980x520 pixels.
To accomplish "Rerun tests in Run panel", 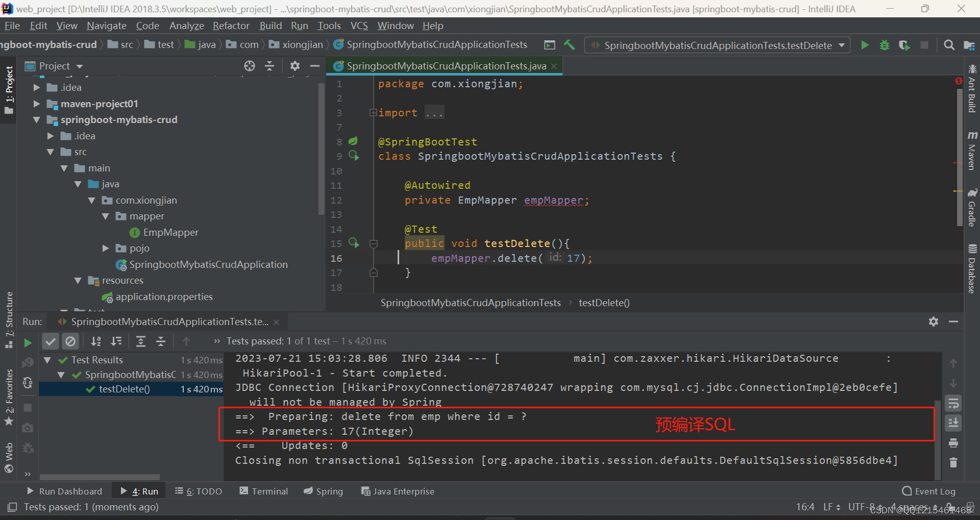I will click(x=28, y=343).
